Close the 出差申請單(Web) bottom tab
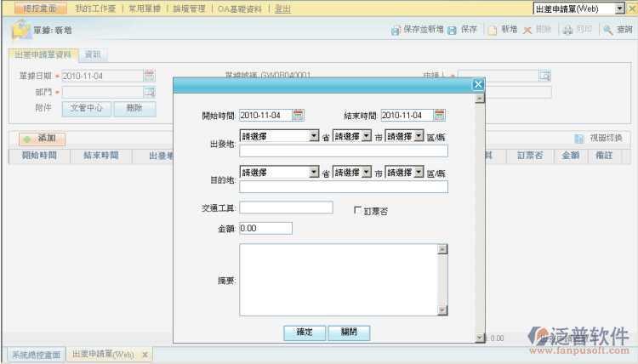Screen dimensions: 638x364 145,355
